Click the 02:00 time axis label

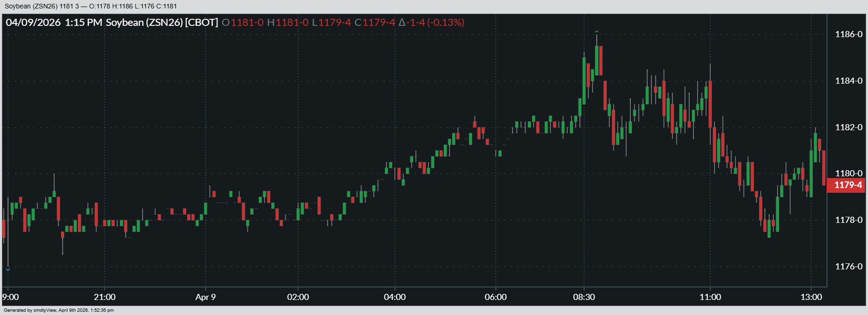[x=298, y=297]
